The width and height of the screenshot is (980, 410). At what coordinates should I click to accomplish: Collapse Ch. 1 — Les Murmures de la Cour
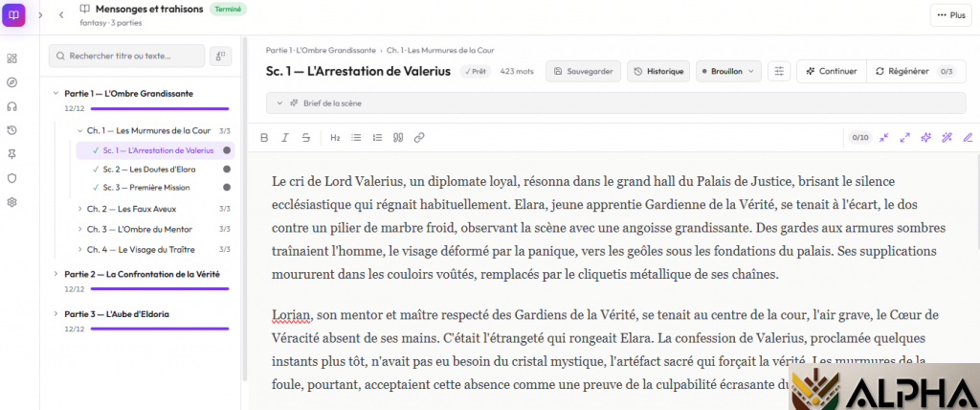79,131
